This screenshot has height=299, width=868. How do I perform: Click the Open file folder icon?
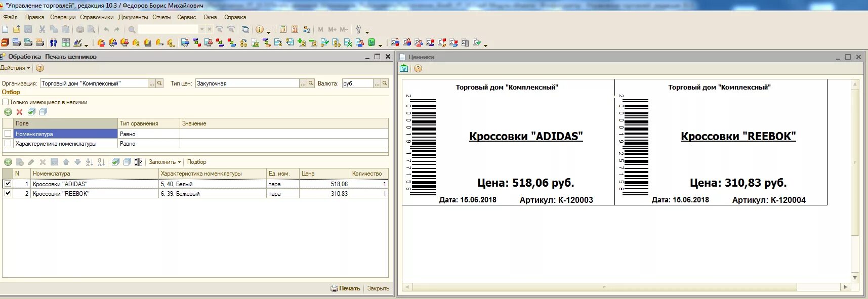click(x=17, y=29)
